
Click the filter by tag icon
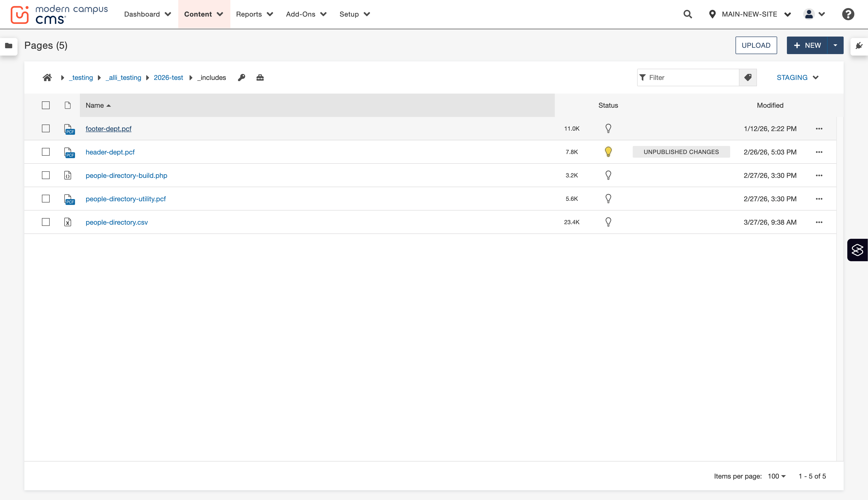click(x=748, y=78)
